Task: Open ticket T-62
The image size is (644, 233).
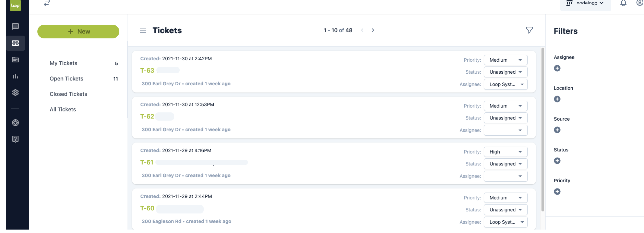Action: pyautogui.click(x=147, y=116)
